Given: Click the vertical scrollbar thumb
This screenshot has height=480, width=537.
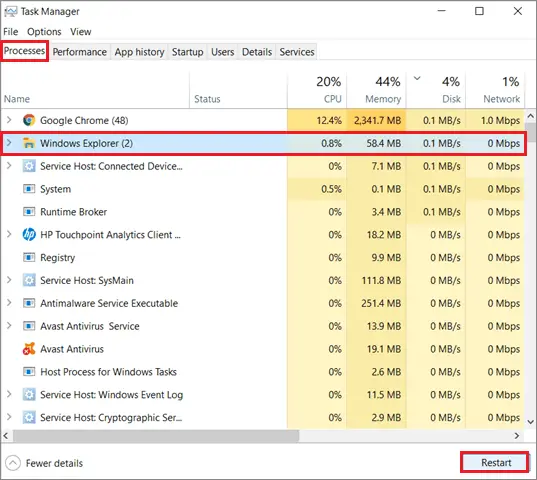Looking at the screenshot, I should (530, 132).
